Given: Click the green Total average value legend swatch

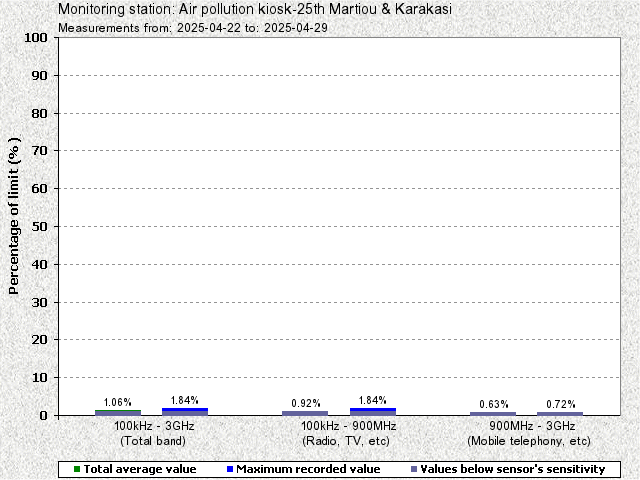Looking at the screenshot, I should (x=77, y=469).
